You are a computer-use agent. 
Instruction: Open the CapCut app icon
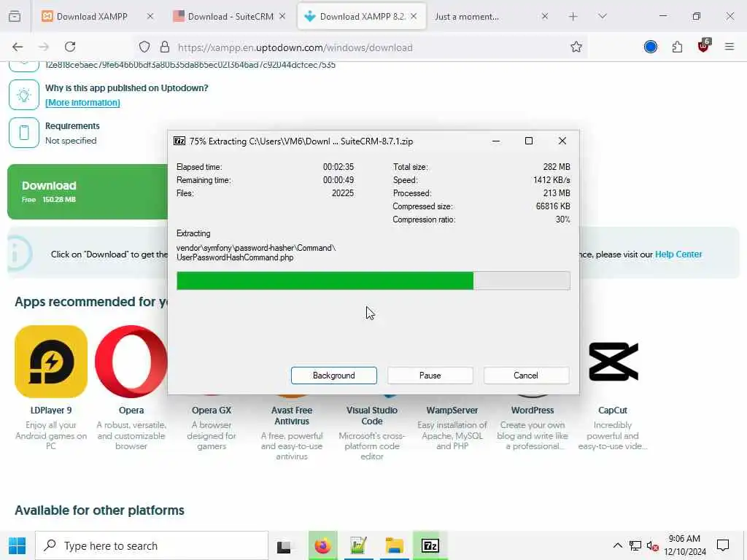click(613, 362)
